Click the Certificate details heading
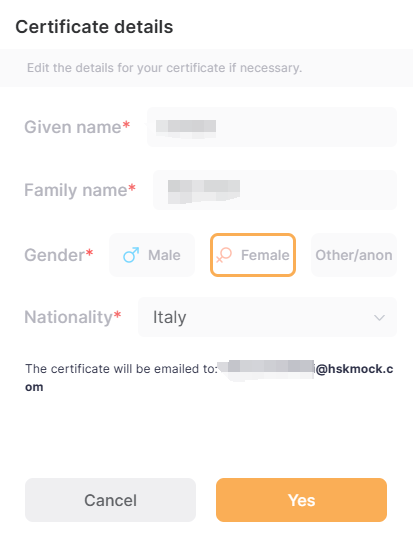Screen dimensions: 413x549 click(x=94, y=27)
